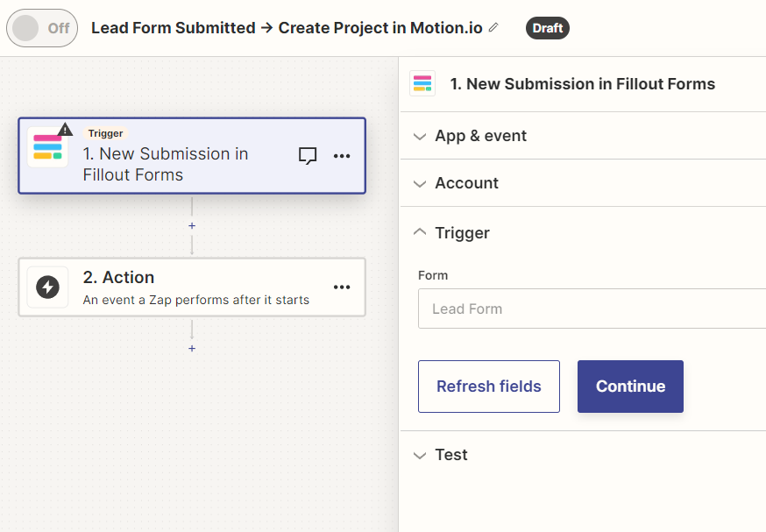Screen dimensions: 766x532
Task: Click the lightning bolt Action icon
Action: point(47,287)
